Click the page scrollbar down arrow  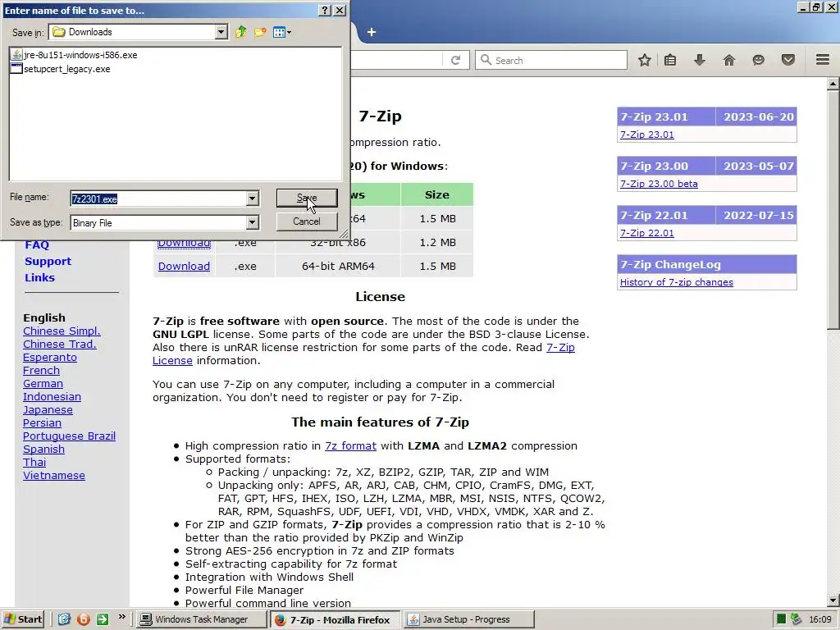[833, 600]
